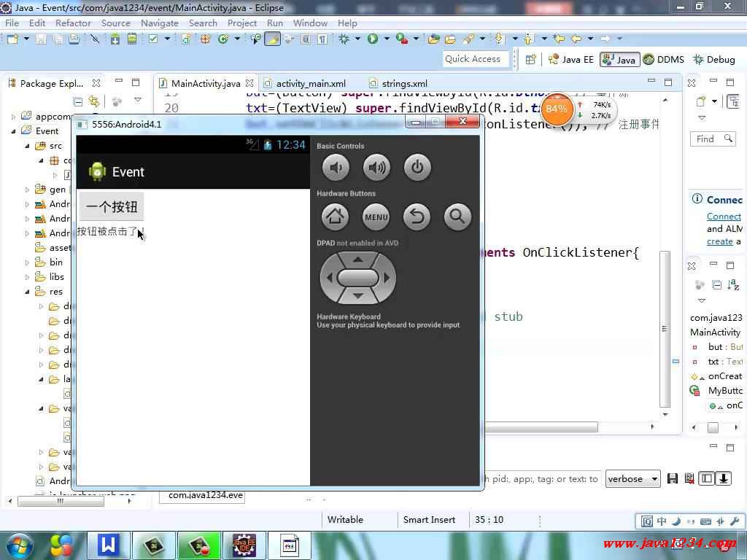Collapse the Event project node
This screenshot has height=560, width=747.
pyautogui.click(x=13, y=131)
